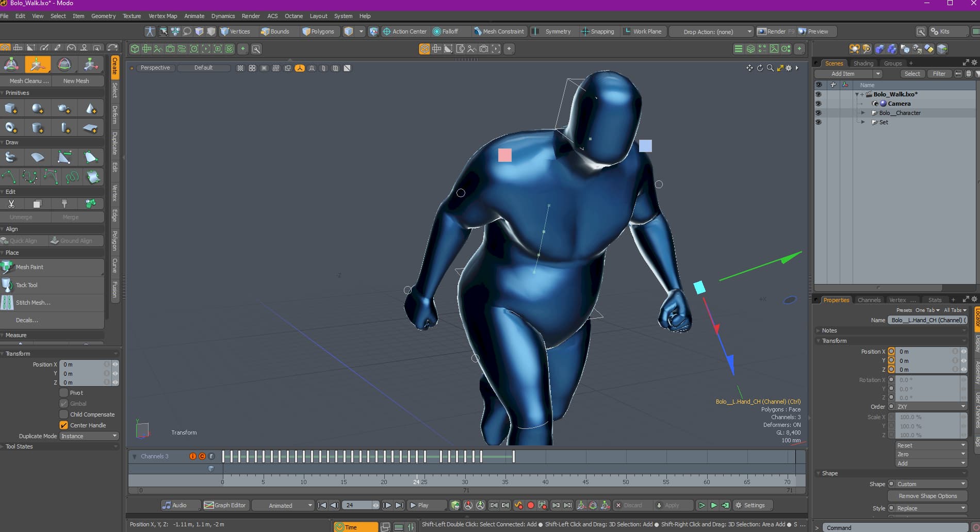The image size is (980, 532).
Task: Collapse the Shape section
Action: 818,473
